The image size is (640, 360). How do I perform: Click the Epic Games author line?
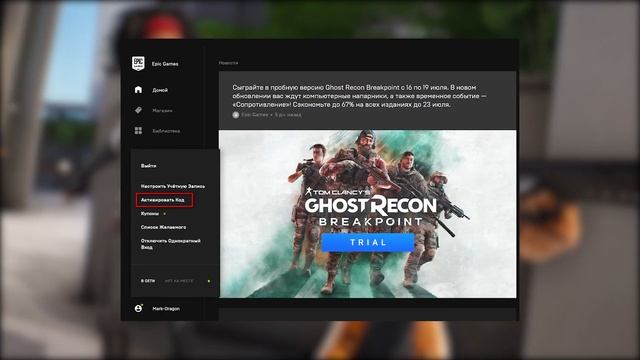(267, 115)
